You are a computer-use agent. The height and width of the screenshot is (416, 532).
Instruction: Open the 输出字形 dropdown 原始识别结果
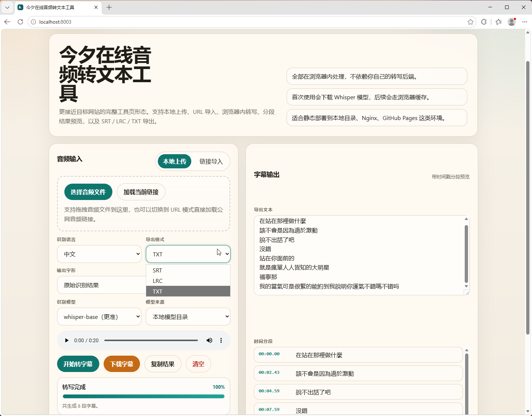pos(101,285)
